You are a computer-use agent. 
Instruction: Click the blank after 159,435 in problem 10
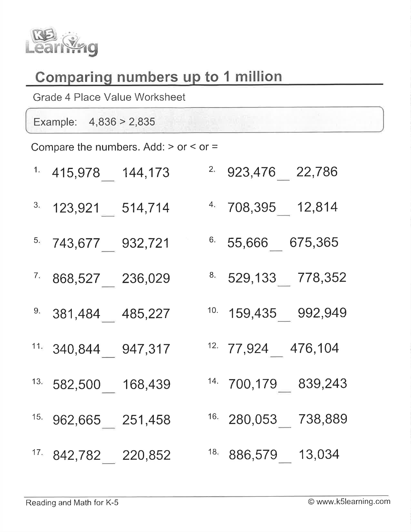284,320
